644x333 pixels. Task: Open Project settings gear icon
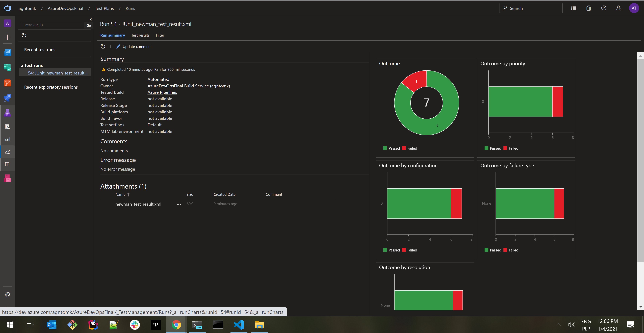point(8,294)
